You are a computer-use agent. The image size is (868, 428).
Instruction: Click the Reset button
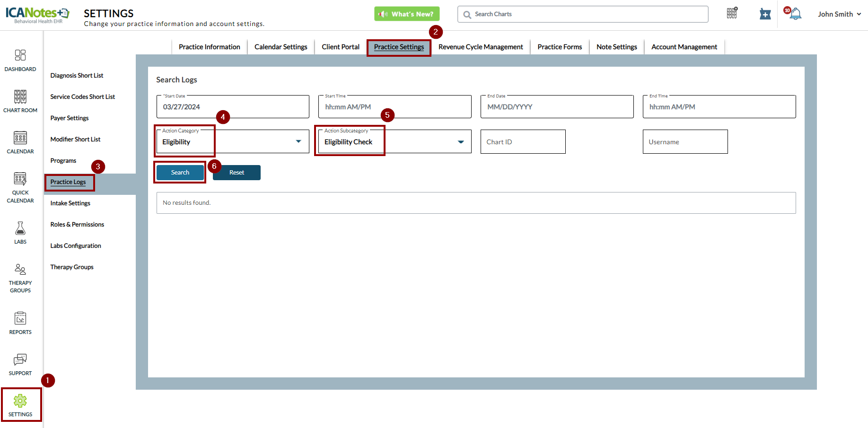[x=237, y=173]
